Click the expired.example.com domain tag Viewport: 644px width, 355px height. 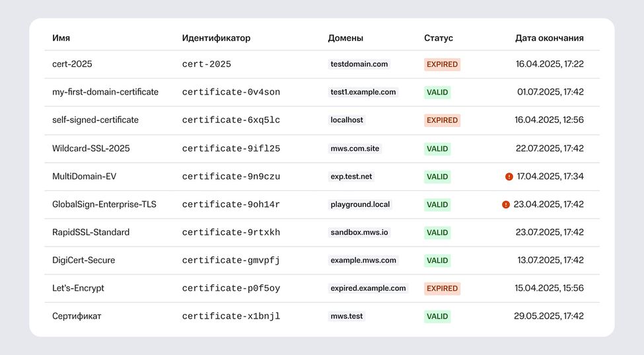(x=368, y=288)
